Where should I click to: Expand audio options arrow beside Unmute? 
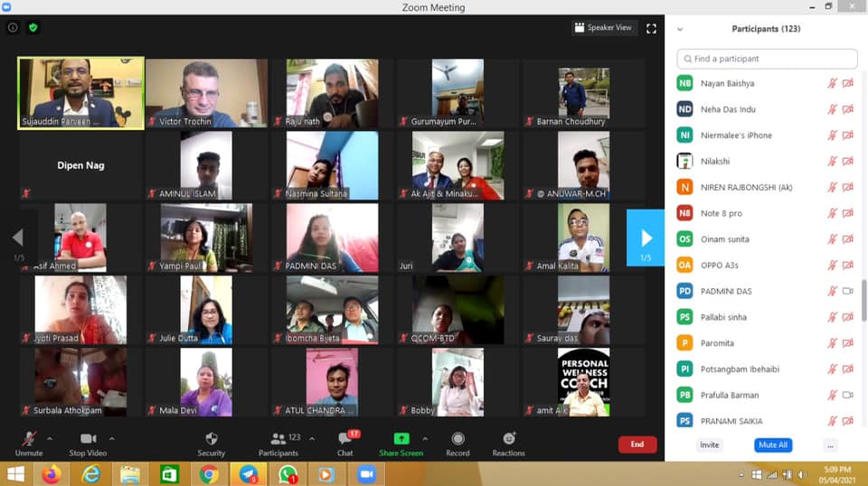coord(50,439)
